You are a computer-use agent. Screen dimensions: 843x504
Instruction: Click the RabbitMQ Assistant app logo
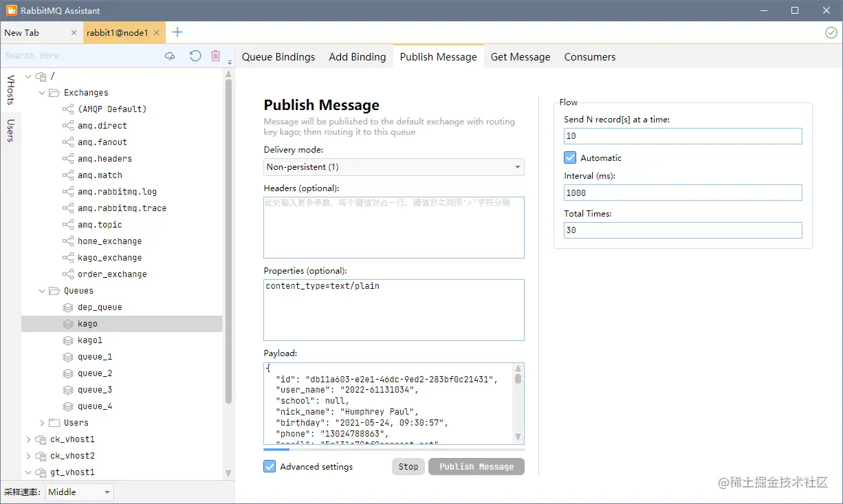[12, 10]
